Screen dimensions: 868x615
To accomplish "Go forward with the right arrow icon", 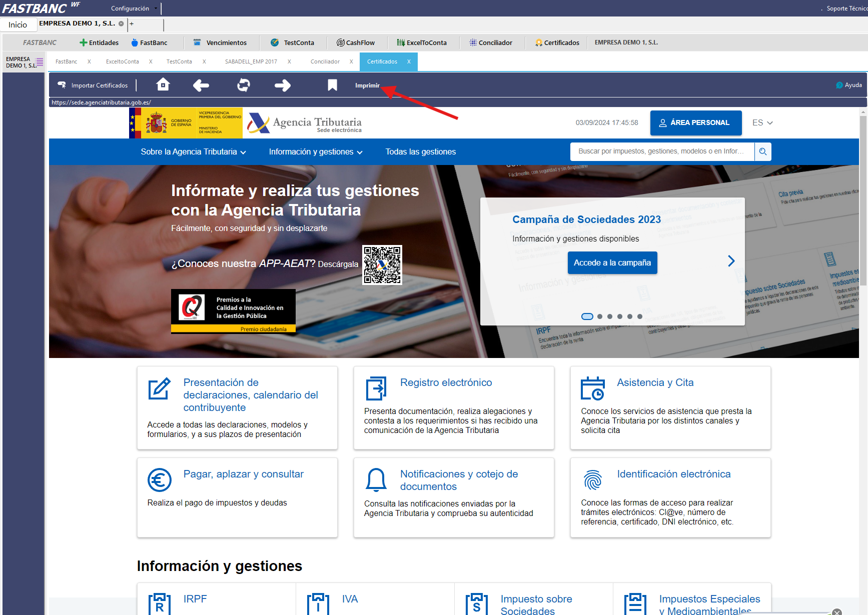I will pos(283,85).
